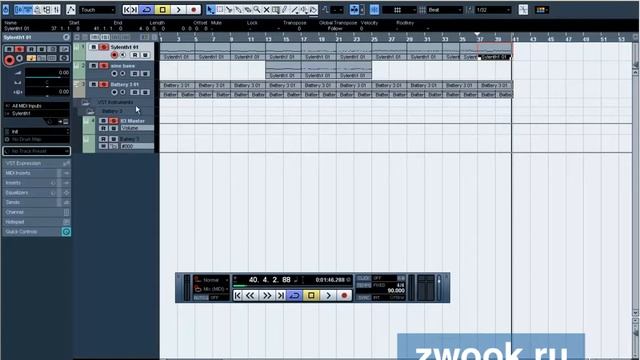Viewport: 640px width, 360px height.
Task: Expand the Sends inspector tab
Action: [37, 202]
